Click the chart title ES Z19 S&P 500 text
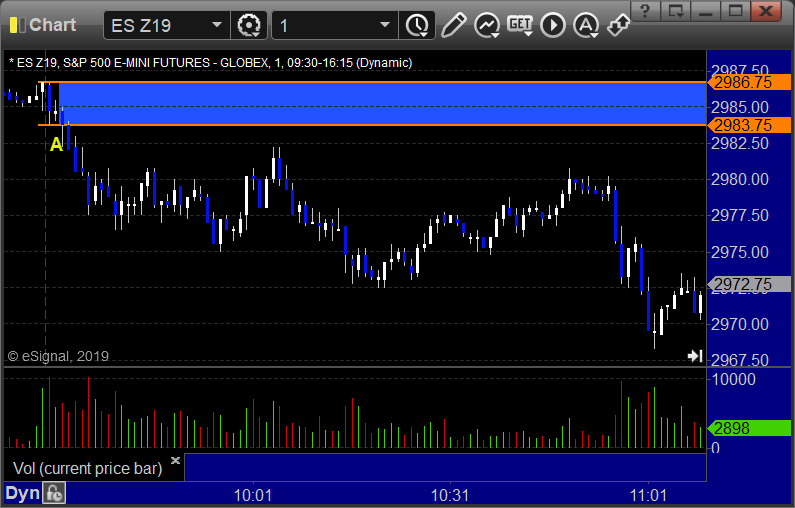Viewport: 795px width, 508px height. pyautogui.click(x=210, y=62)
